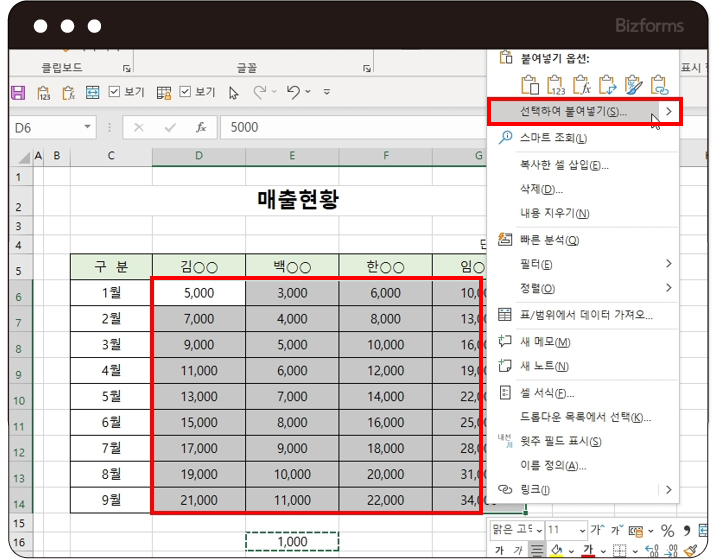Image resolution: width=715 pixels, height=560 pixels.
Task: Open the font size 11 dropdown
Action: click(x=583, y=530)
